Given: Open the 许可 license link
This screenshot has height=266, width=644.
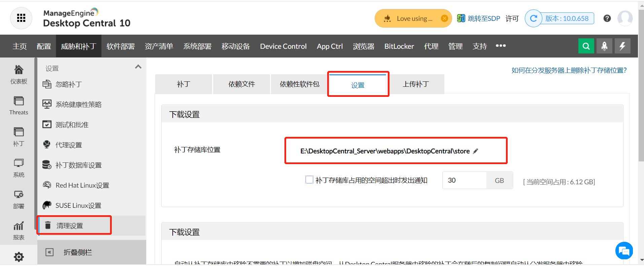Looking at the screenshot, I should pyautogui.click(x=512, y=18).
